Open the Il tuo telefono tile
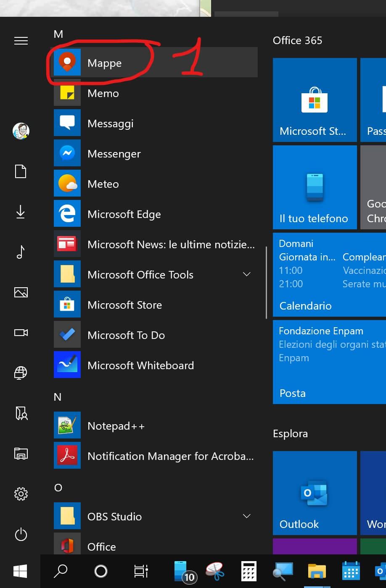Viewport: 386px width, 588px height. click(x=315, y=187)
